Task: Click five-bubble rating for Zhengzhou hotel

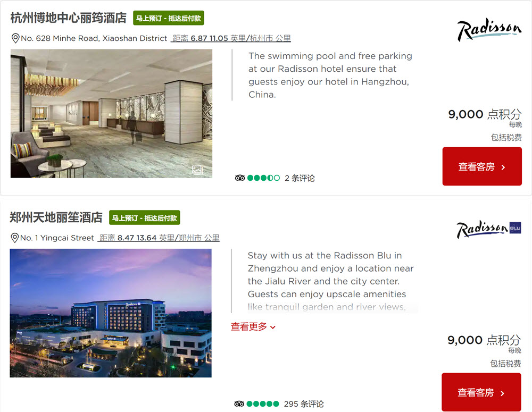Action: point(263,404)
